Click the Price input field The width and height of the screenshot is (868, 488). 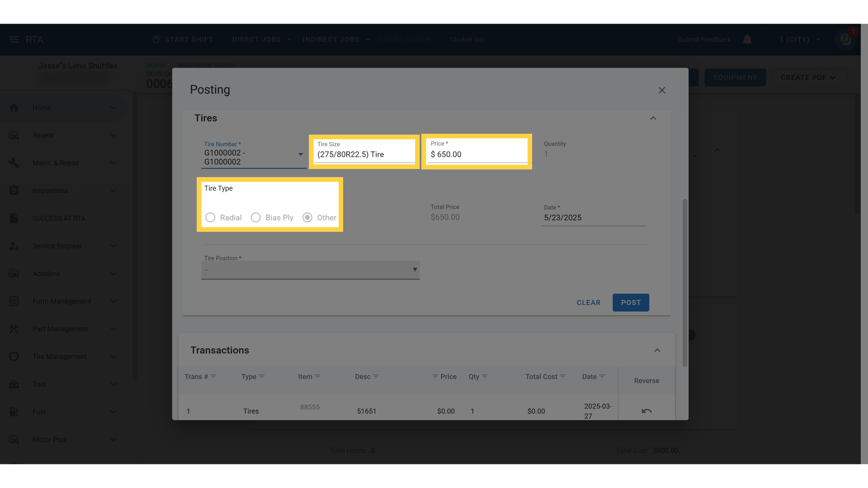point(477,155)
